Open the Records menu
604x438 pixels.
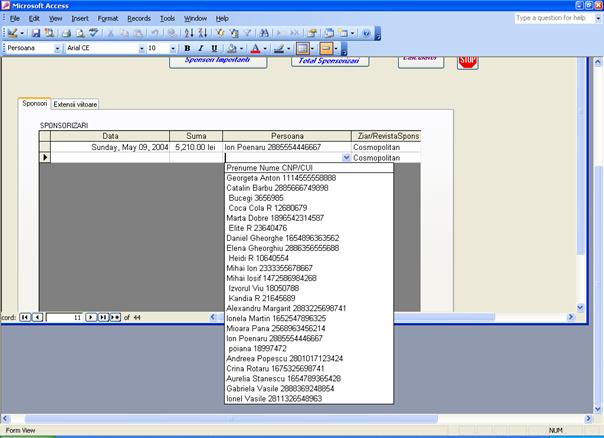pos(139,18)
